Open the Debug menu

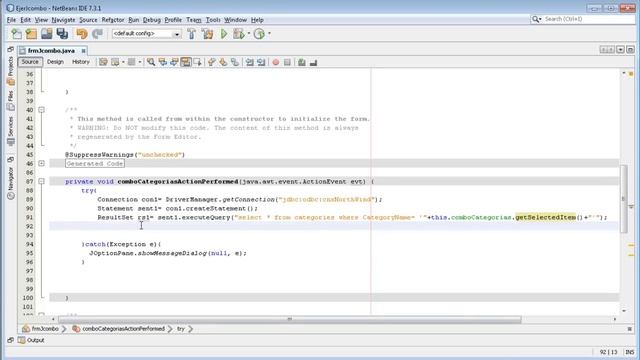152,20
